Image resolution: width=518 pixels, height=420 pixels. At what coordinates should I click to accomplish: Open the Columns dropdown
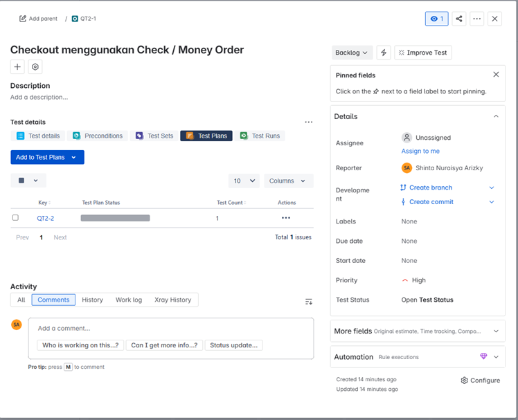click(287, 181)
